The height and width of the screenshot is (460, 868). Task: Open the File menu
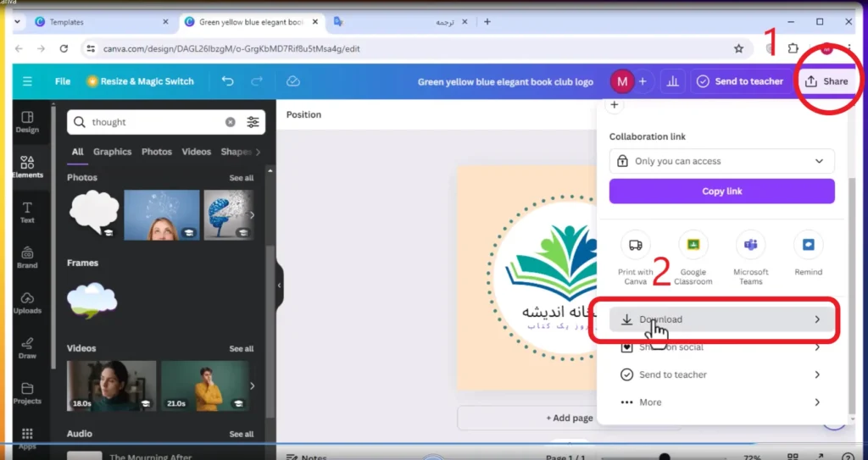coord(63,81)
